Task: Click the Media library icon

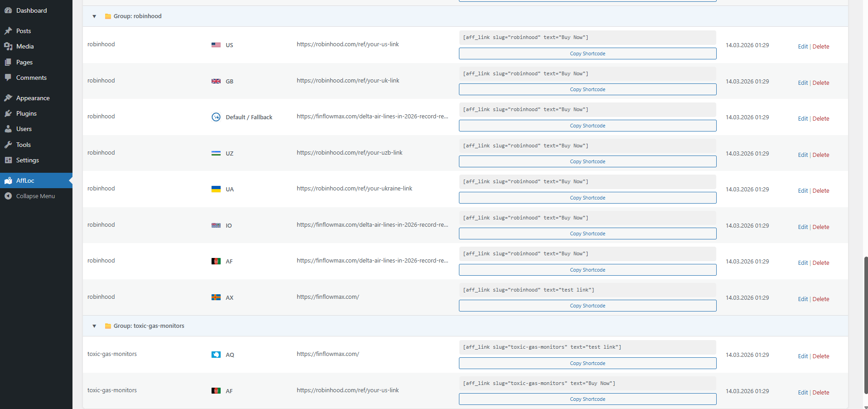Action: point(8,46)
